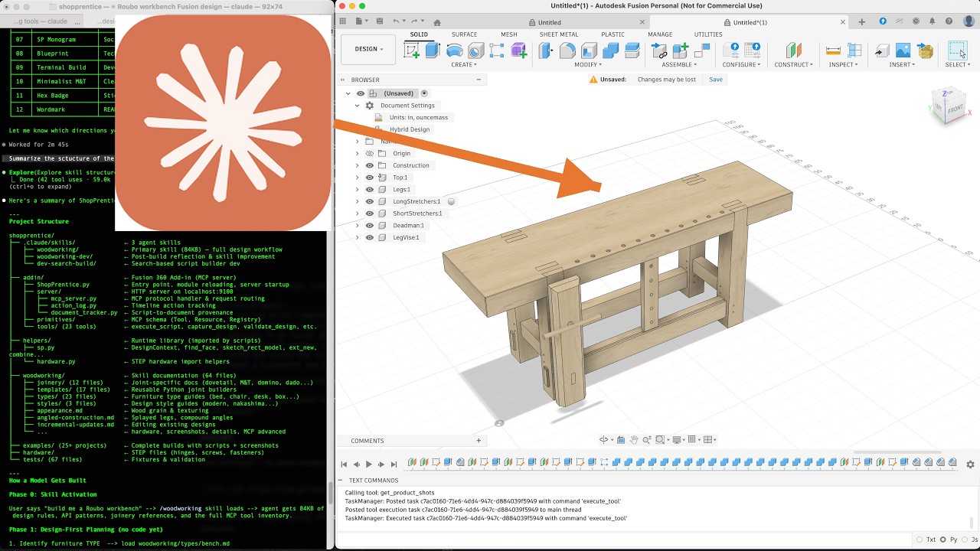The width and height of the screenshot is (980, 551).
Task: Click the Insert Canvas image icon
Action: (903, 51)
